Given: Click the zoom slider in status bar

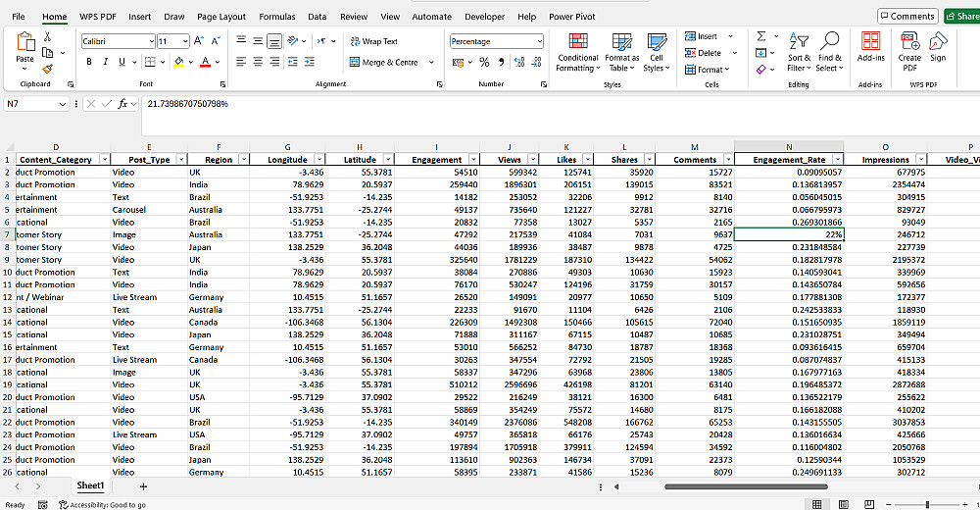Looking at the screenshot, I should [x=927, y=504].
